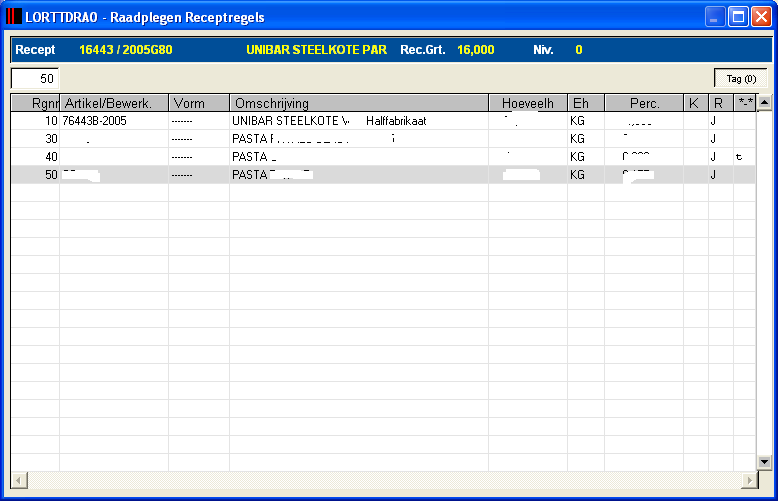
Task: Click the vertical scrollbar up arrow
Action: (x=764, y=103)
